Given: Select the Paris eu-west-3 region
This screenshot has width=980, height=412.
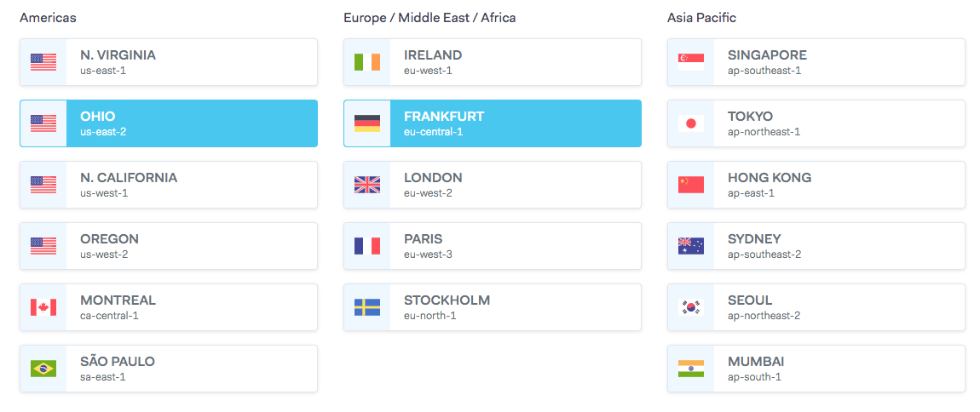Looking at the screenshot, I should 515,246.
